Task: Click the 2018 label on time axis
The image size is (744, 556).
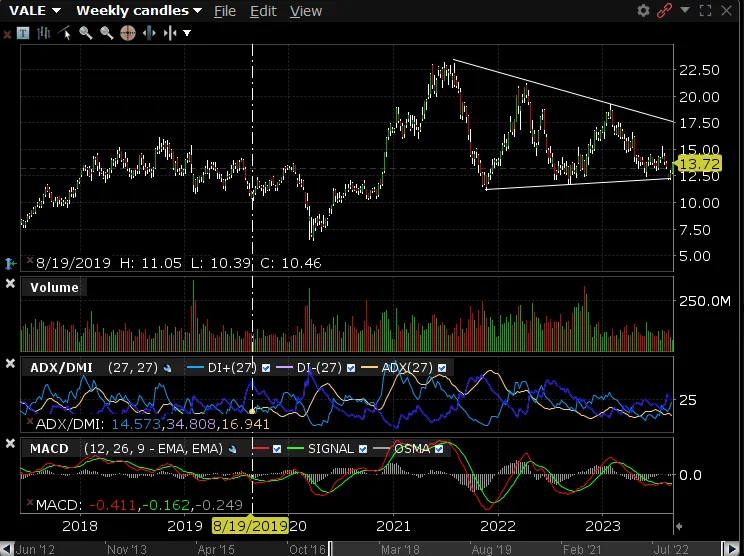Action: tap(80, 526)
